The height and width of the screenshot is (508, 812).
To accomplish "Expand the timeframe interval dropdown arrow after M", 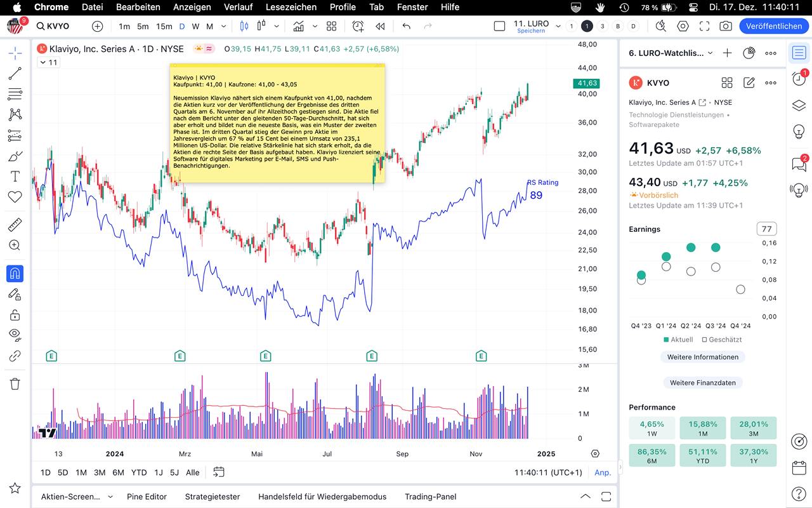I will 223,26.
